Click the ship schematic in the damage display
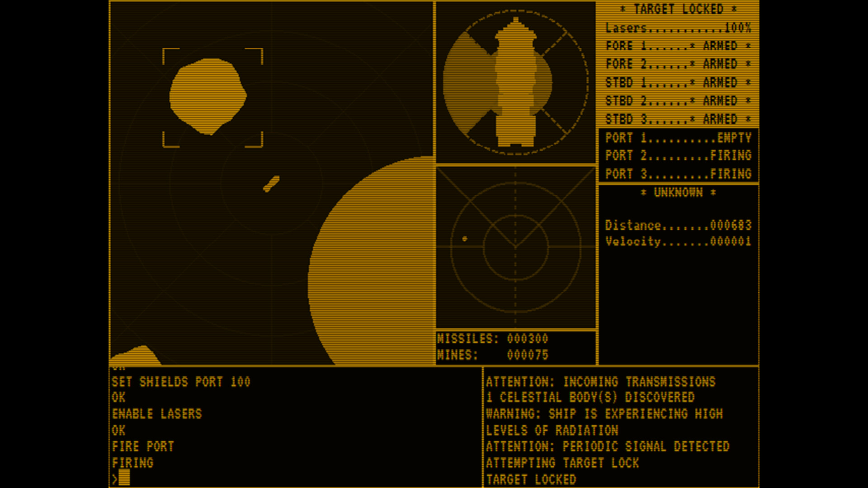The height and width of the screenshot is (488, 868). [515, 81]
